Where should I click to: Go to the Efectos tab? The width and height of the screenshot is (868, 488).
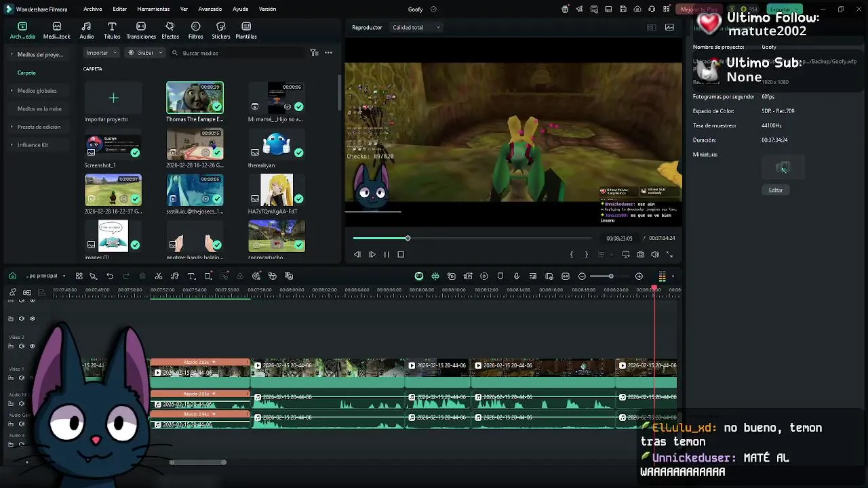coord(170,30)
